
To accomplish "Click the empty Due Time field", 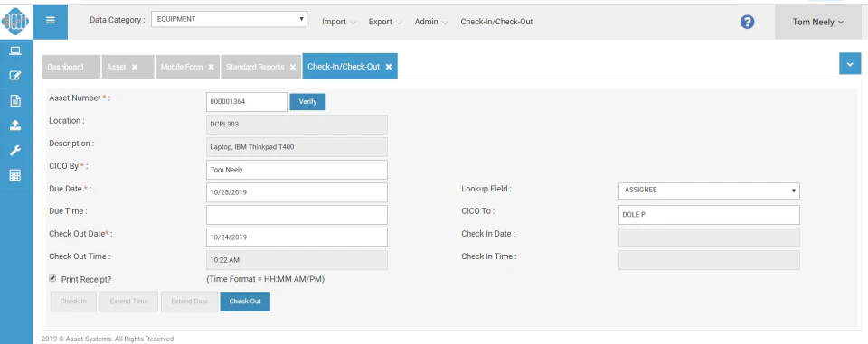I will (x=297, y=215).
